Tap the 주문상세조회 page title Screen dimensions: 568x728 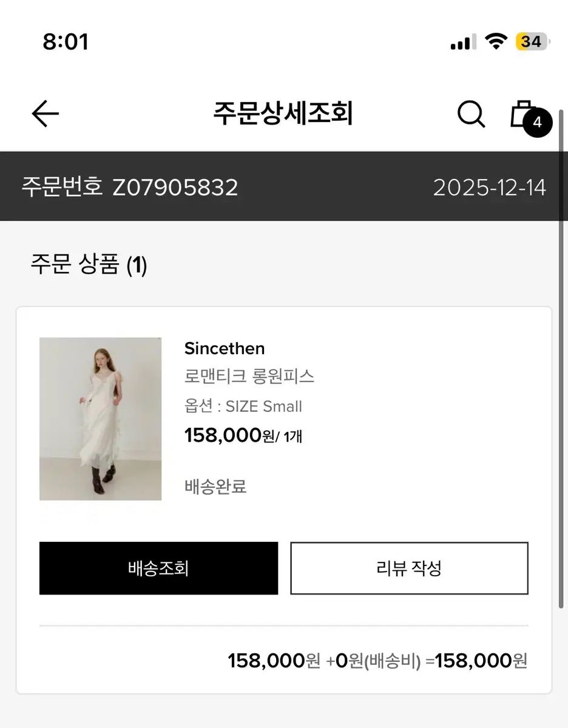point(283,113)
